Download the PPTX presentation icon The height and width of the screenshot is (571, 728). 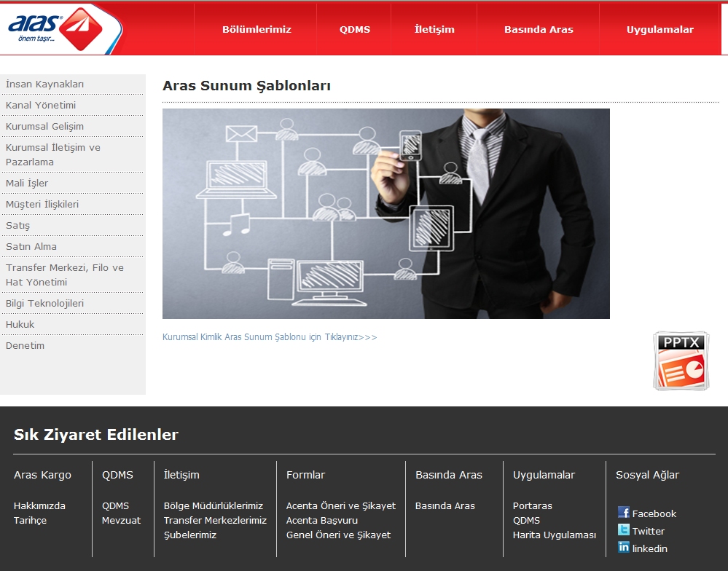[681, 361]
